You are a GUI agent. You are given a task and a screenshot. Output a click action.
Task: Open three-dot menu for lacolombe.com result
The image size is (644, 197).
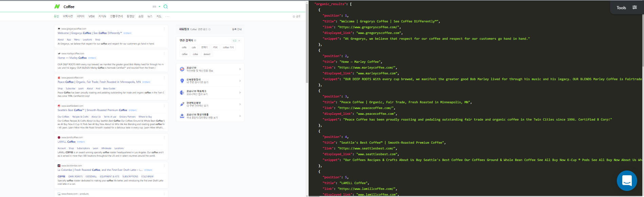click(x=164, y=166)
